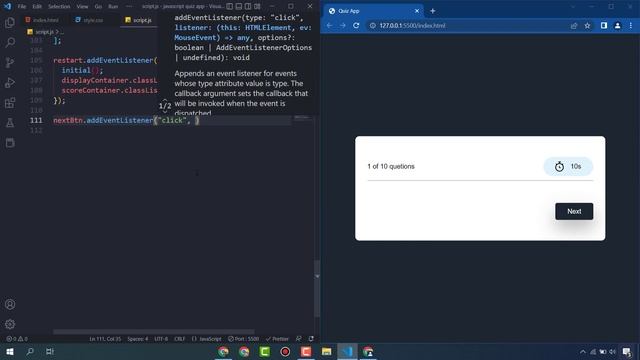
Task: Open Customize Layout icon in VS Code title bar
Action: 257,6
